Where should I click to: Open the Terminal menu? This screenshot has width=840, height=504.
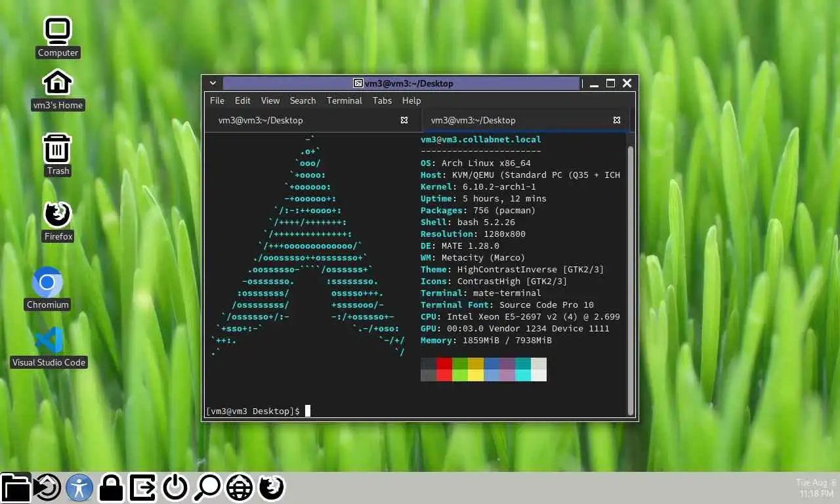(x=345, y=100)
